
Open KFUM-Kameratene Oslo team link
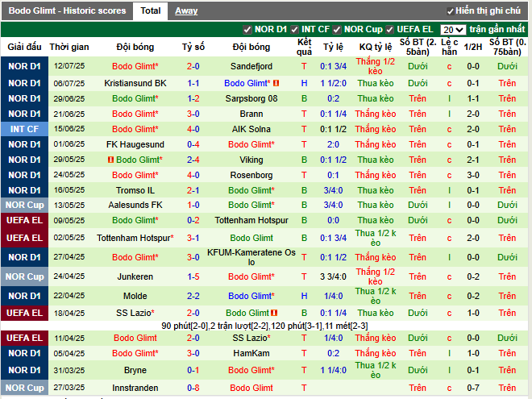tap(251, 257)
